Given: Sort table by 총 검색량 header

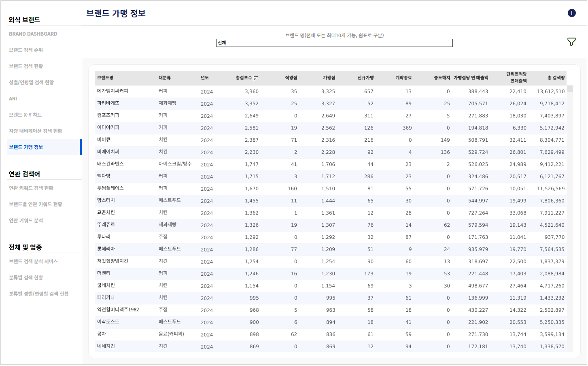Looking at the screenshot, I should pos(556,78).
